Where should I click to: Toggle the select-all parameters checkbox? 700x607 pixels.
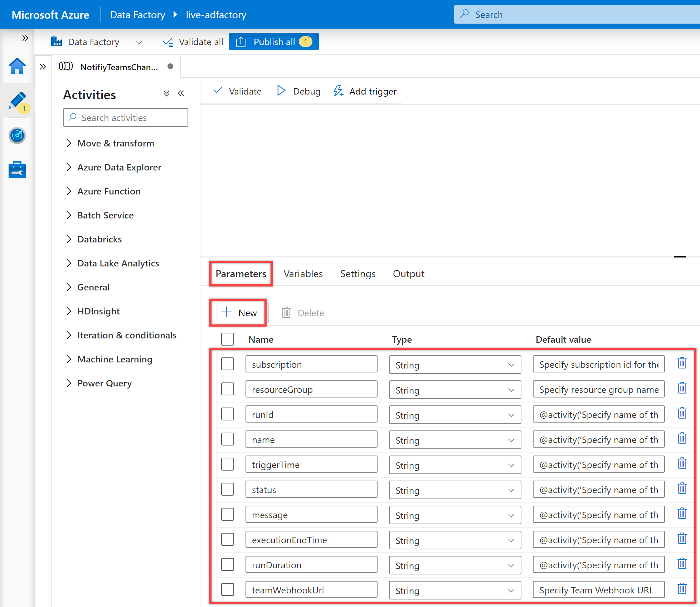tap(228, 338)
